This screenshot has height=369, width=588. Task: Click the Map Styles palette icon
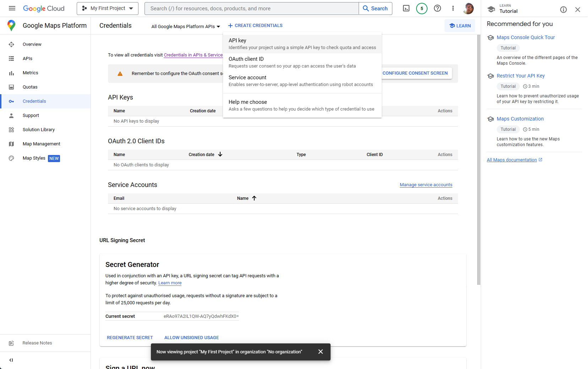(11, 158)
